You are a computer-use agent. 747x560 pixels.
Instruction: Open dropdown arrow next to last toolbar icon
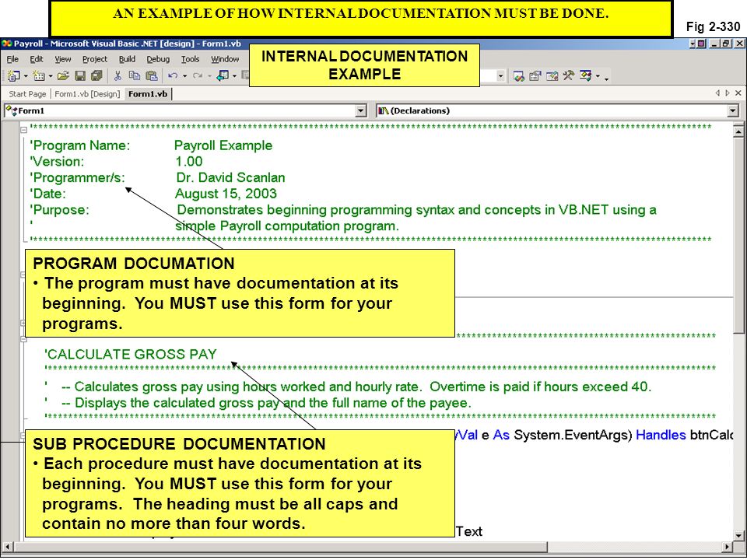tap(598, 75)
